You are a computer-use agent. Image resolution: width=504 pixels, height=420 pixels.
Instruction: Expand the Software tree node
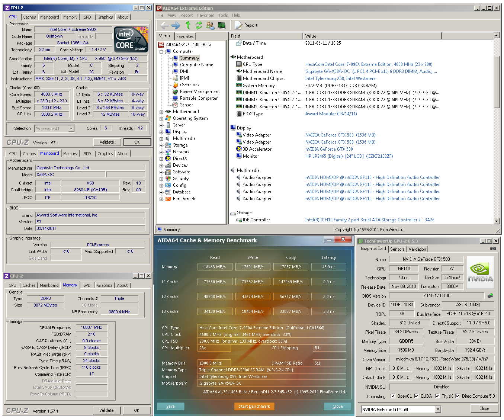[x=161, y=172]
